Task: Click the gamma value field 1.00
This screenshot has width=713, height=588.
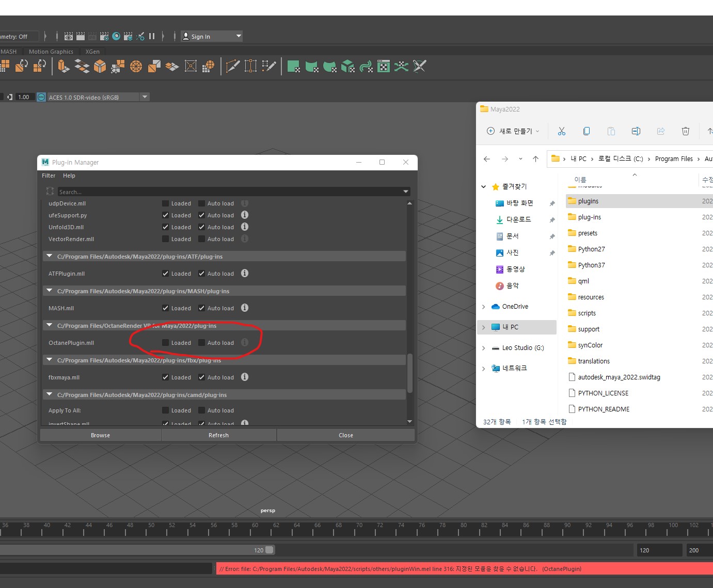Action: coord(24,97)
